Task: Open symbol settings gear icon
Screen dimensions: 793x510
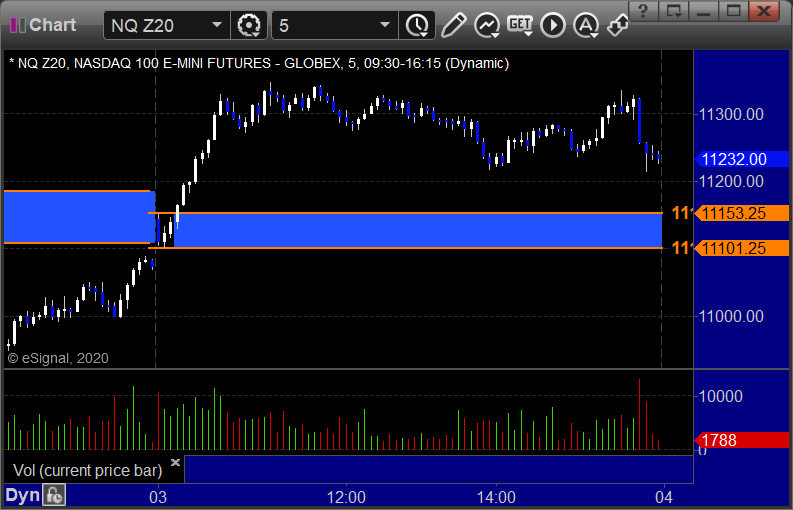Action: [249, 25]
